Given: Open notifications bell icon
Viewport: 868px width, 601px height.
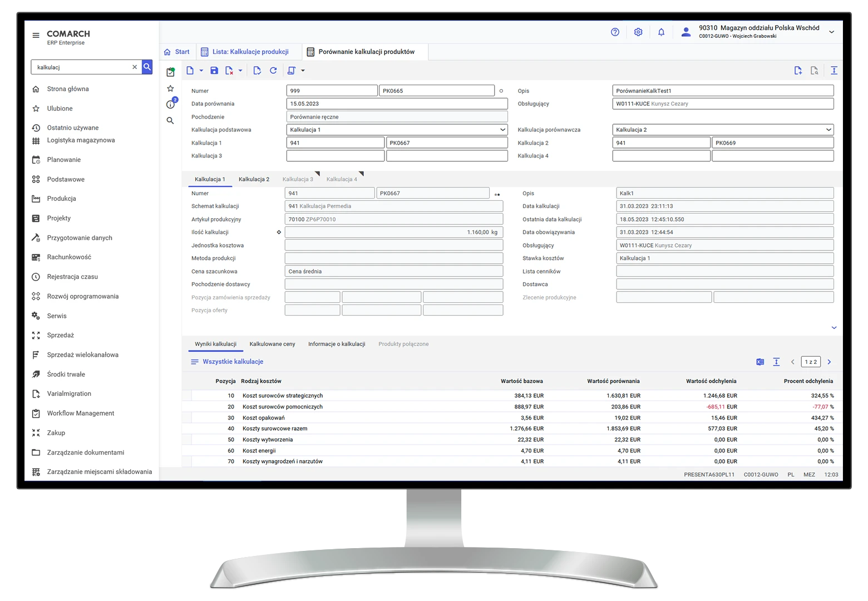Looking at the screenshot, I should click(661, 32).
